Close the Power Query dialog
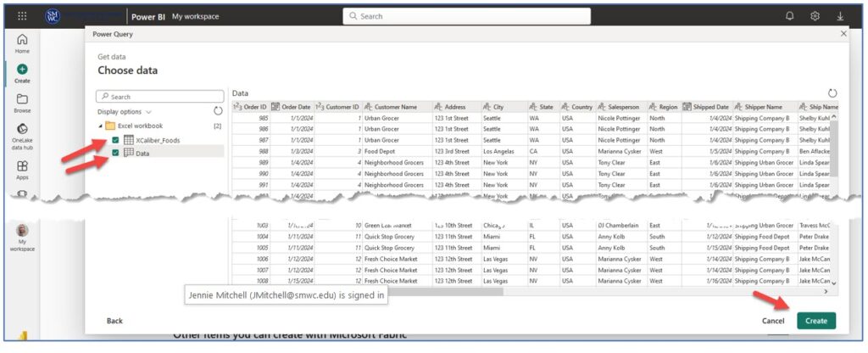This screenshot has width=868, height=353. [x=843, y=34]
